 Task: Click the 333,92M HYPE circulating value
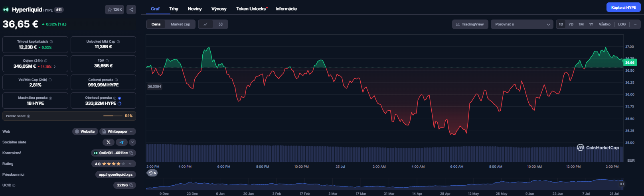tap(101, 103)
